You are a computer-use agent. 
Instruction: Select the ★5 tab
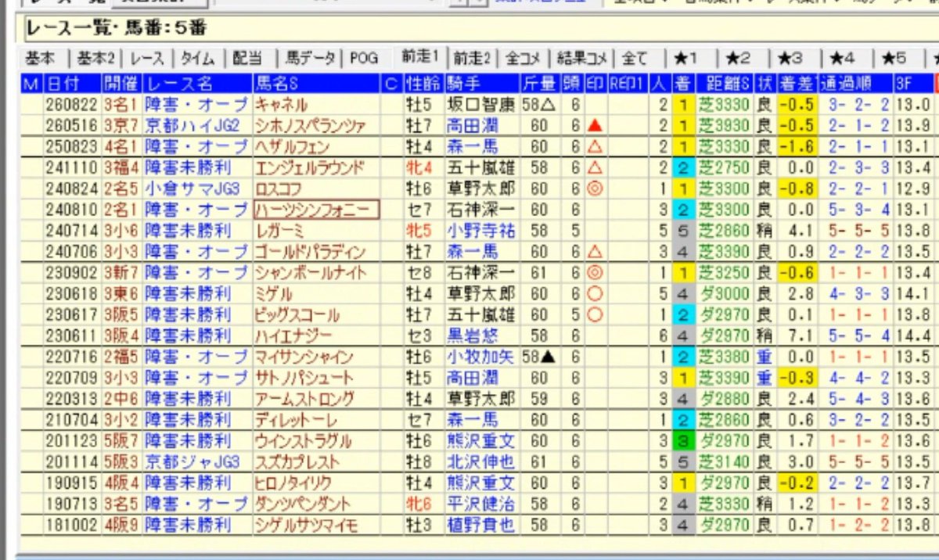(894, 59)
